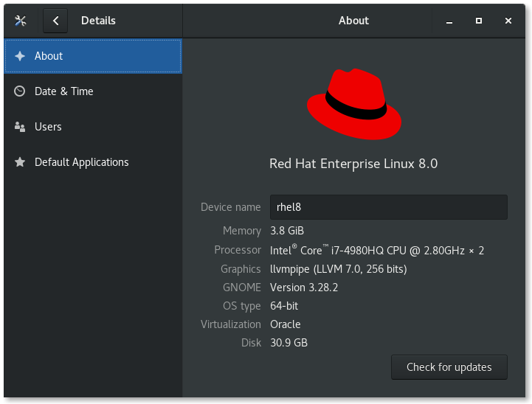Click the Users people icon

20,127
